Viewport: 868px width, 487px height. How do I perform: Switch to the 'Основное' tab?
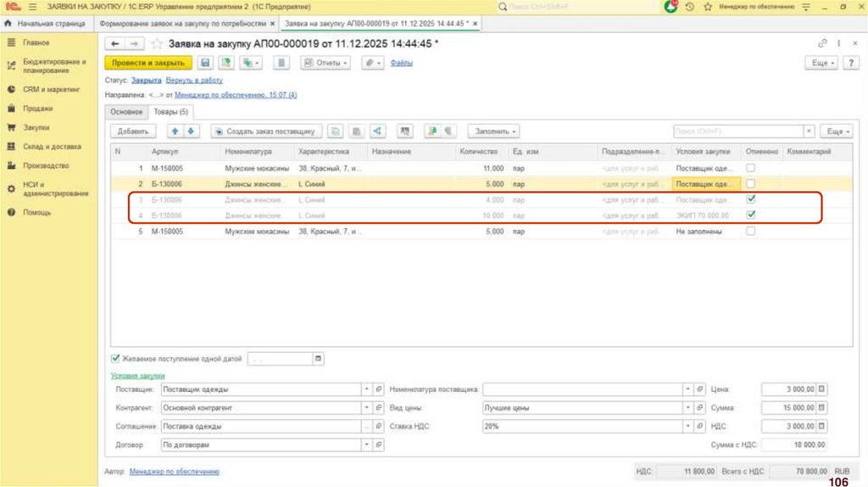126,112
